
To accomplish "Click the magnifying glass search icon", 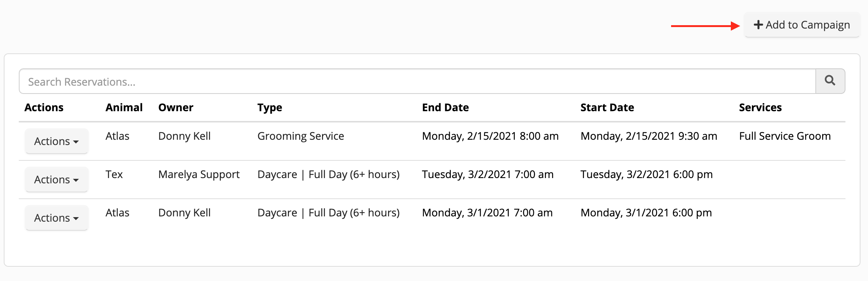I will (830, 81).
